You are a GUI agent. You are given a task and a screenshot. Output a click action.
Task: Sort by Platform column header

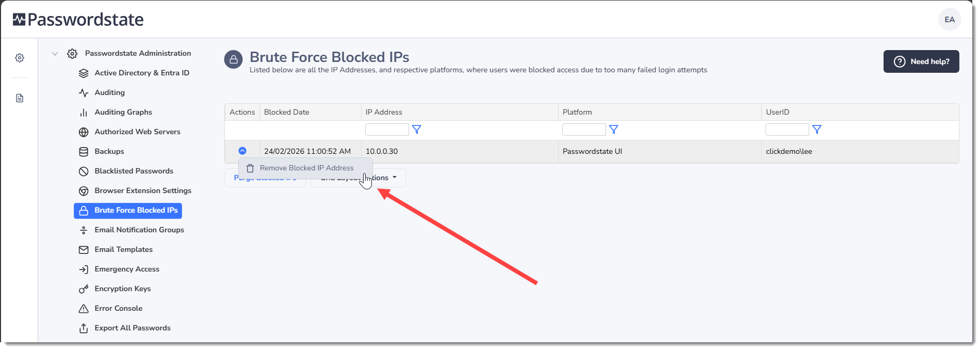tap(577, 112)
